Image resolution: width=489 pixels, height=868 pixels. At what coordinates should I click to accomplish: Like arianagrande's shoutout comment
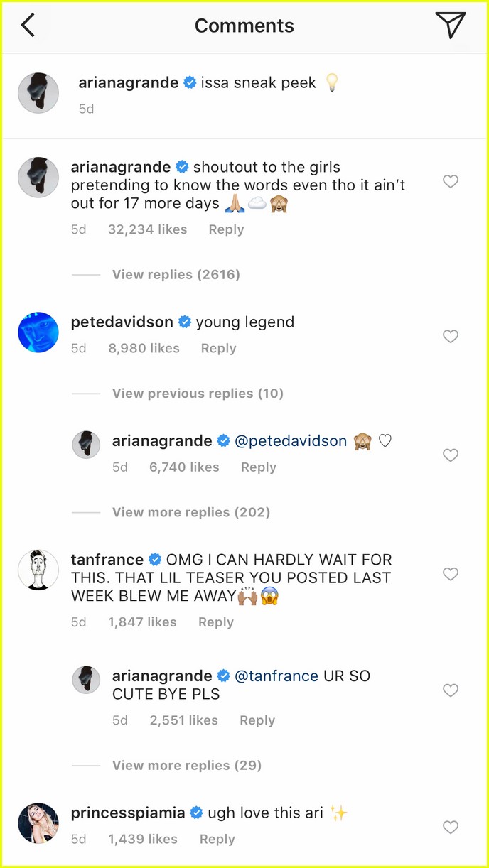[451, 182]
